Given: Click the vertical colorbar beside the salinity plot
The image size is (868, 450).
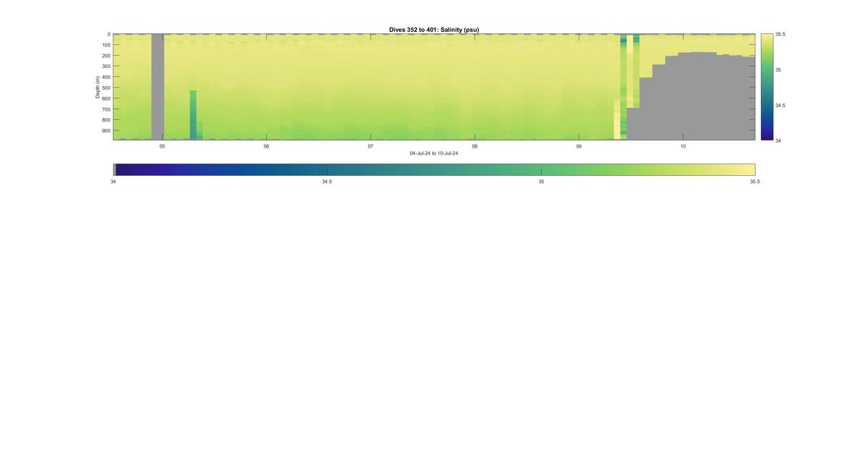Looking at the screenshot, I should (767, 87).
